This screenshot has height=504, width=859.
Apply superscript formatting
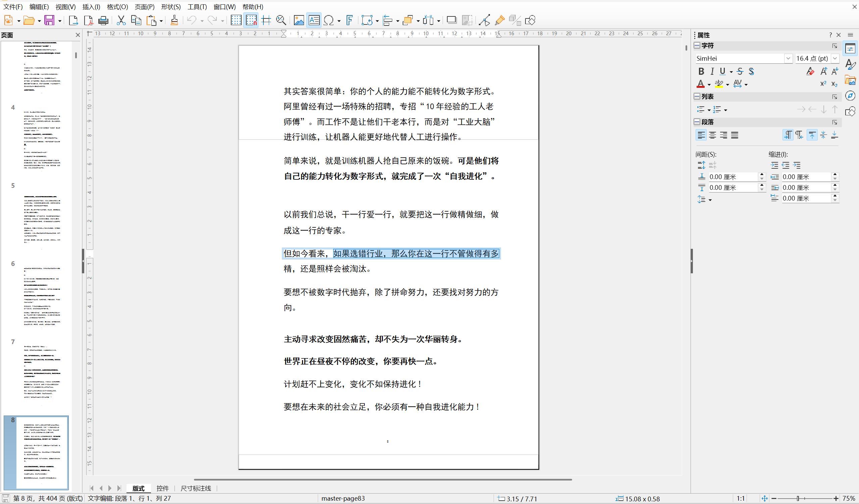823,84
